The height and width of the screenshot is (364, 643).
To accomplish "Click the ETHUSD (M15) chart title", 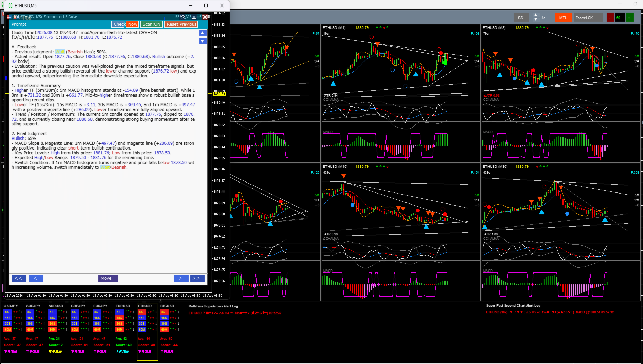I will point(335,167).
